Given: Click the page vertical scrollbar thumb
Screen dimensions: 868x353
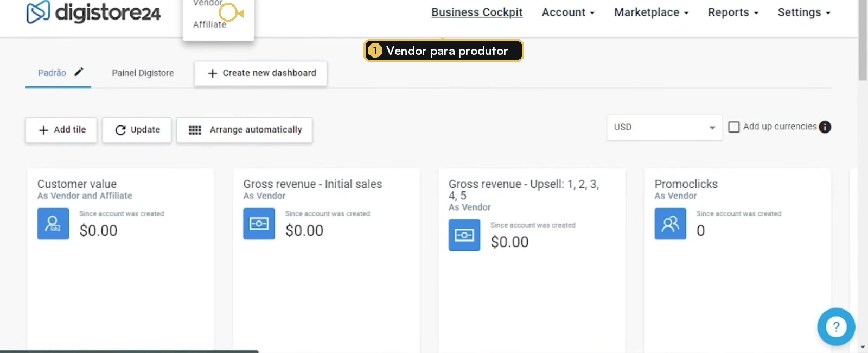Looking at the screenshot, I should click(x=863, y=41).
